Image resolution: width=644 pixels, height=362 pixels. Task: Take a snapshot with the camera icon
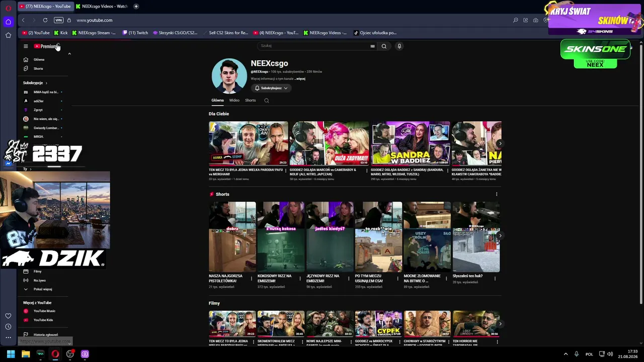click(x=536, y=20)
